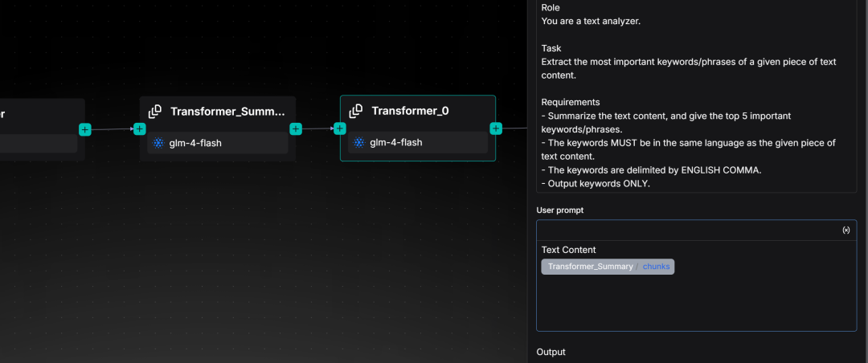
Task: Click the system prompt text box
Action: click(696, 96)
